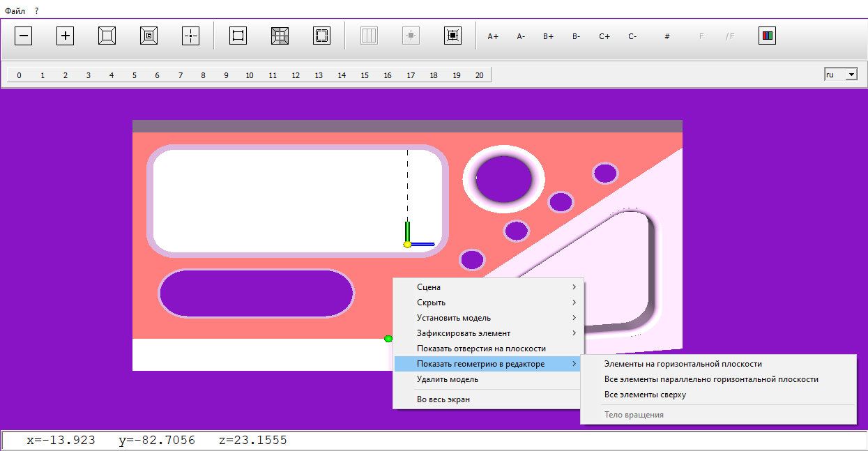The width and height of the screenshot is (868, 451).
Task: Click the zoom in plus icon
Action: (65, 36)
